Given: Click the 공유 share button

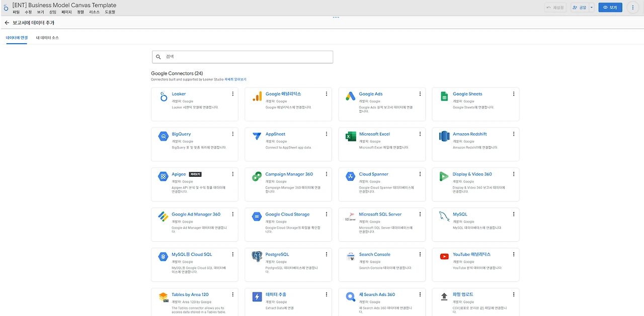Looking at the screenshot, I should click(580, 8).
